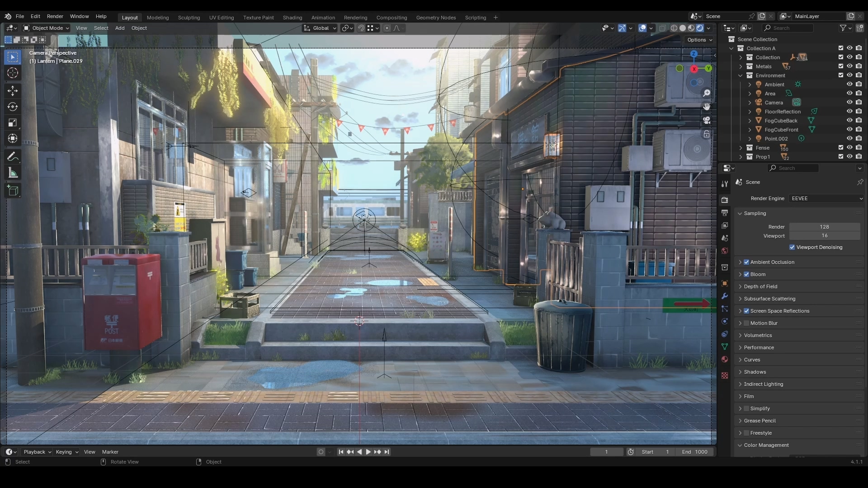Click the viewport Options button
The image size is (868, 488).
(699, 40)
